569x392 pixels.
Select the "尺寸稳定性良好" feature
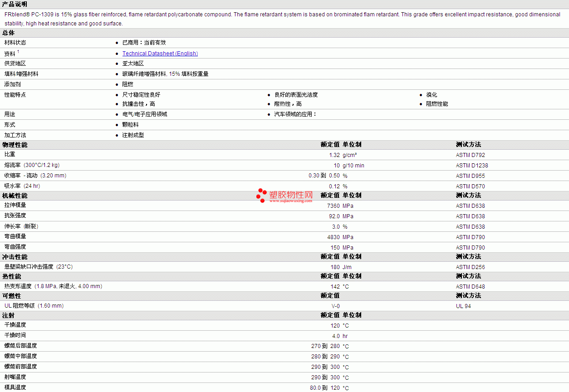pyautogui.click(x=142, y=95)
